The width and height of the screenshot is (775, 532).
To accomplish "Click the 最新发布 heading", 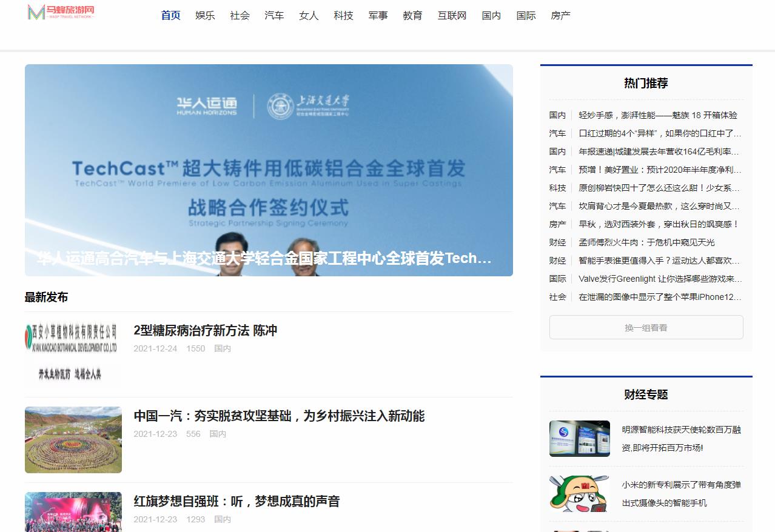I will [46, 297].
